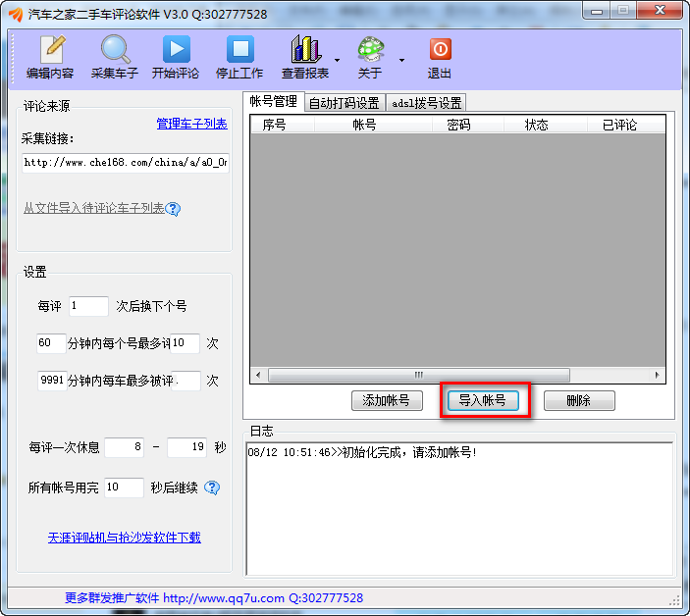
Task: Exit via the red 退出 power icon
Action: [440, 49]
